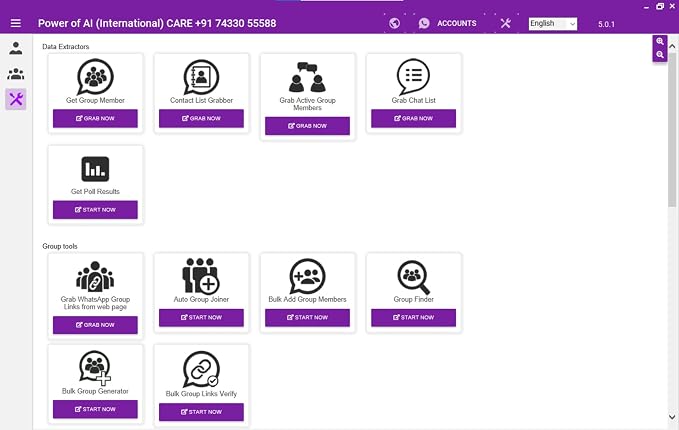
Task: Click the globe icon in header
Action: click(x=394, y=23)
